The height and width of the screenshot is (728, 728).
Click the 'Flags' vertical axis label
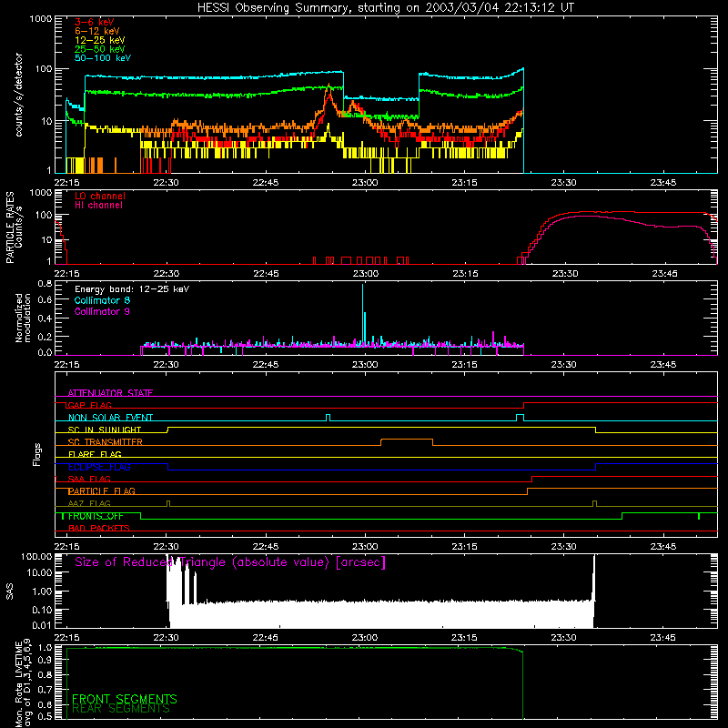click(37, 454)
